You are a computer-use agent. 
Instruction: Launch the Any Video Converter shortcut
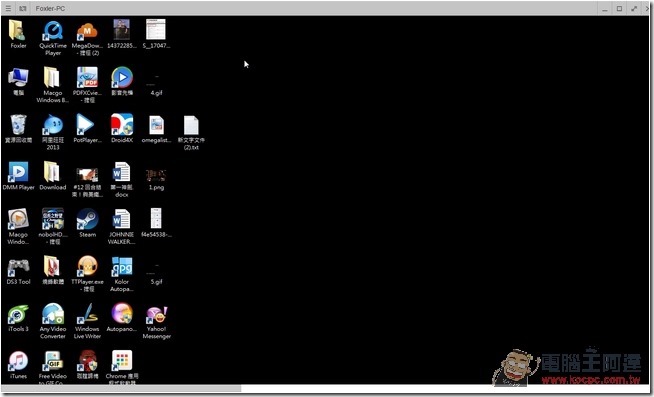53,314
